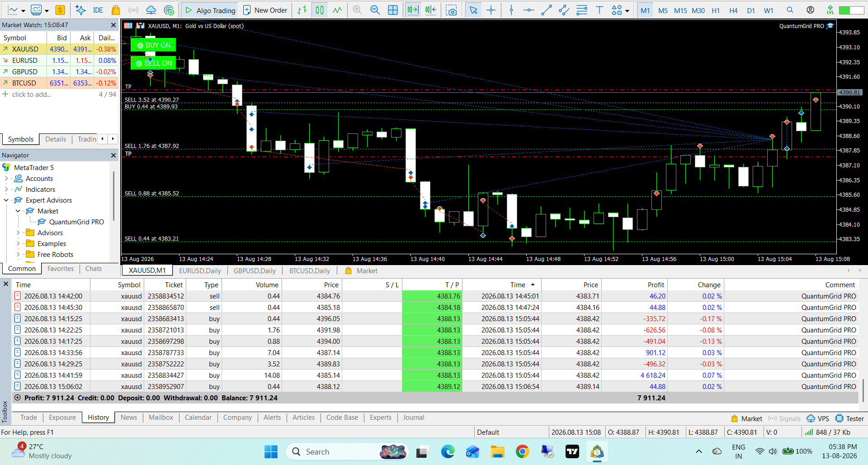The height and width of the screenshot is (465, 868).
Task: Take a chart screenshot with camera icon
Action: pyautogui.click(x=451, y=10)
